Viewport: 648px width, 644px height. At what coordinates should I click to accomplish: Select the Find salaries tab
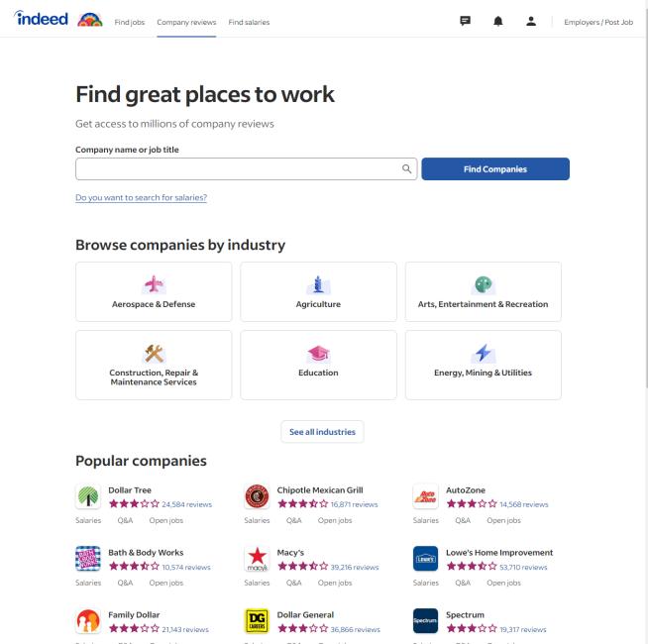(249, 22)
